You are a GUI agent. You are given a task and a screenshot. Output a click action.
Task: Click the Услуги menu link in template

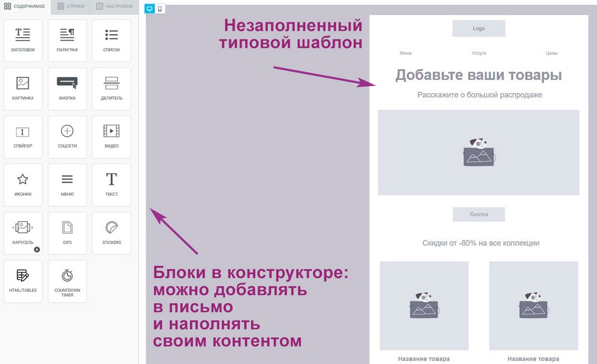point(479,53)
